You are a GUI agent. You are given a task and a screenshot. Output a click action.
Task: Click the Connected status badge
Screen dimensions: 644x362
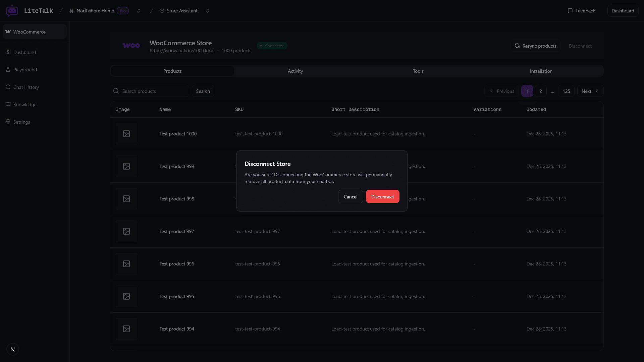click(272, 46)
